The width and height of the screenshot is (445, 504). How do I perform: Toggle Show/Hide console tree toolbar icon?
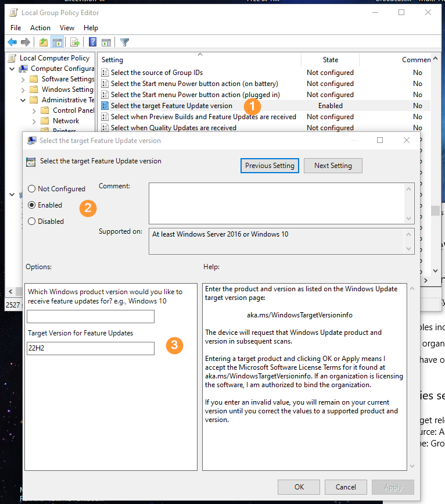coord(58,42)
